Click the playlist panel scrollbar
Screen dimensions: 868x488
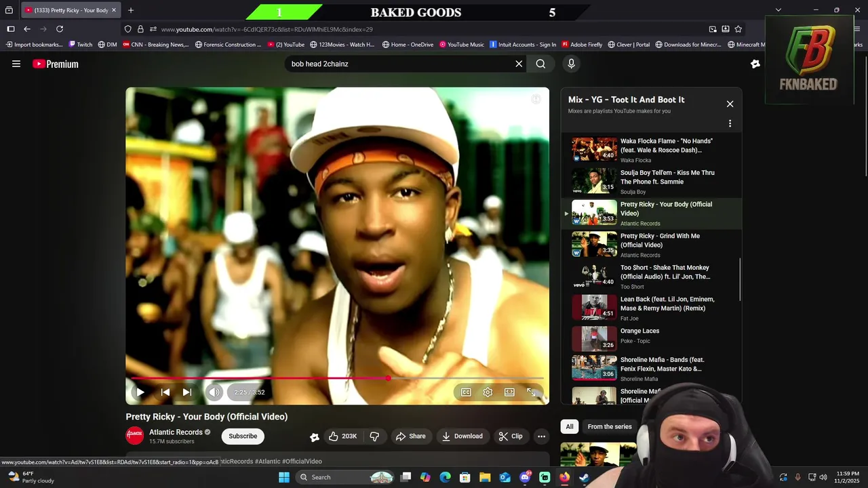click(740, 279)
